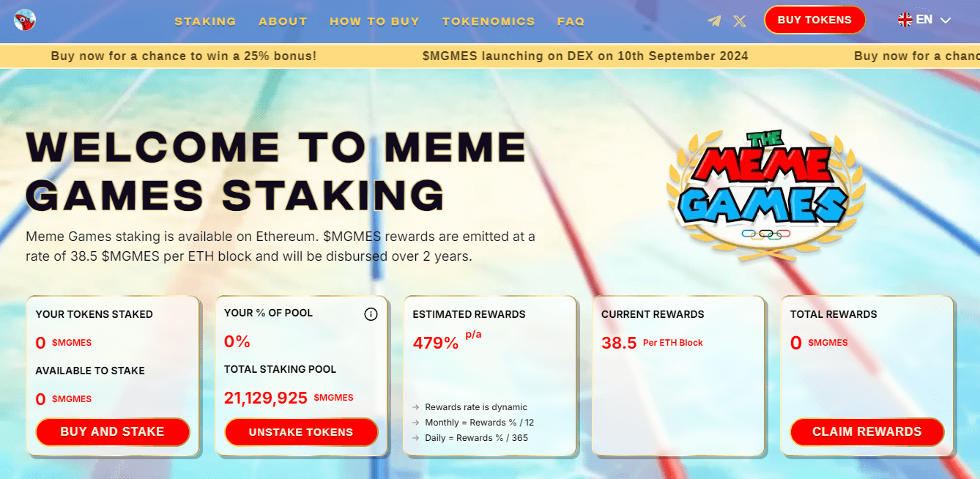Click the 25% bonus ticker message

[184, 56]
